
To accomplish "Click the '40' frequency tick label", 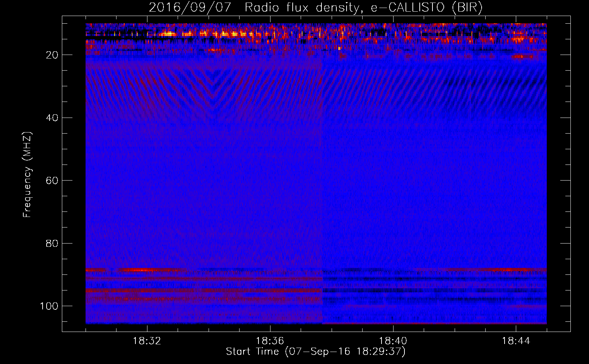I will pos(52,118).
